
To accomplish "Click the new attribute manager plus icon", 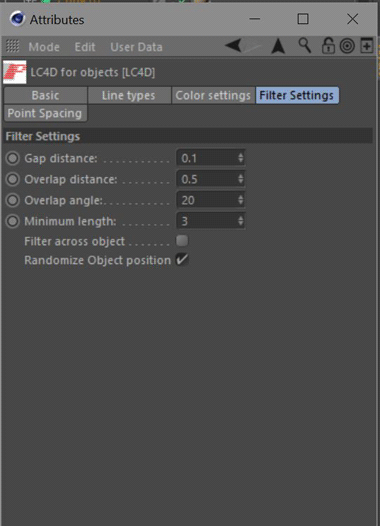I will (367, 45).
